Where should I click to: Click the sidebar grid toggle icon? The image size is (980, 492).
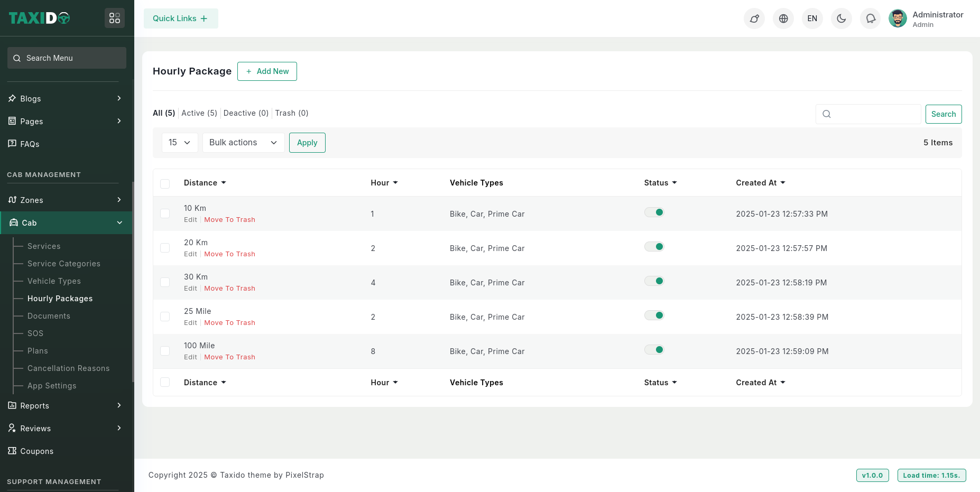tap(115, 18)
